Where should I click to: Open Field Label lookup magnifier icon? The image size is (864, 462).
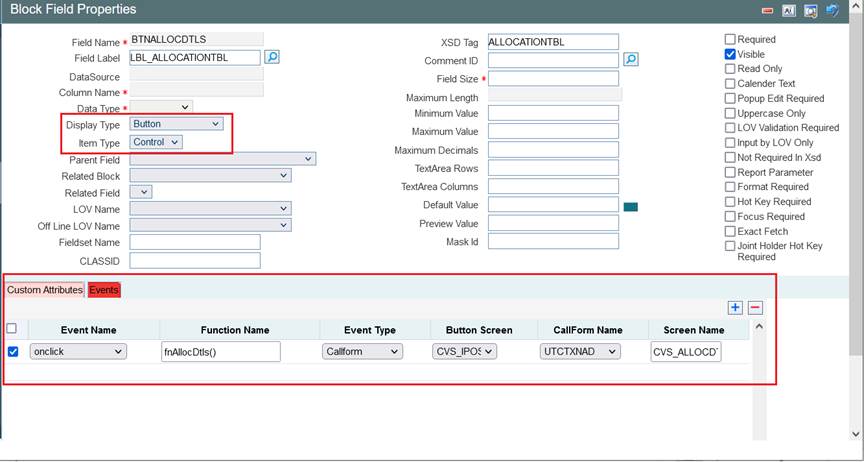point(272,57)
